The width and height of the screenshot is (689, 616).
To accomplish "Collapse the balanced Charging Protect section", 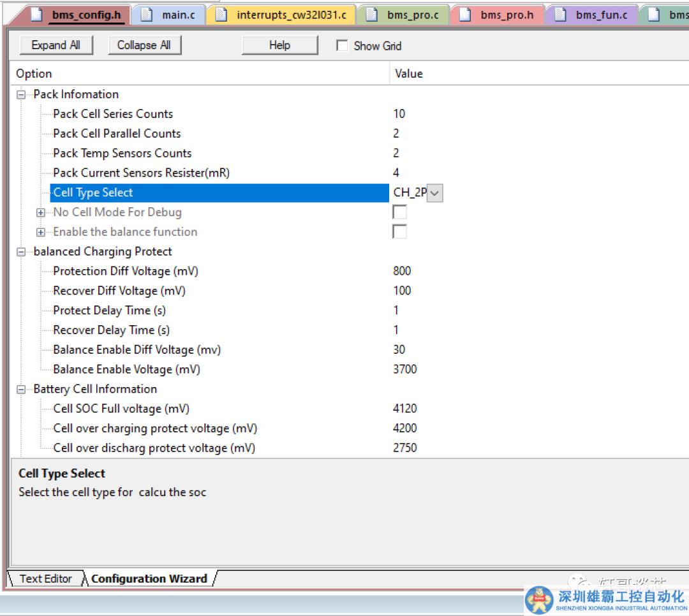I will [22, 252].
